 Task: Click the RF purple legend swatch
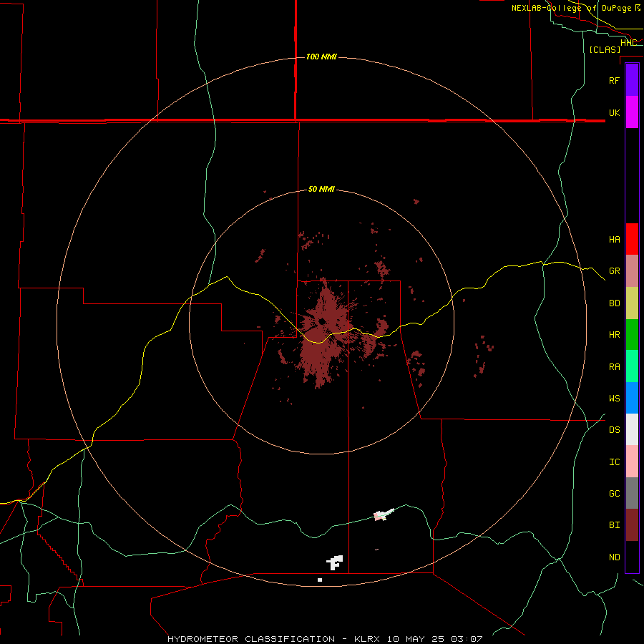(632, 80)
